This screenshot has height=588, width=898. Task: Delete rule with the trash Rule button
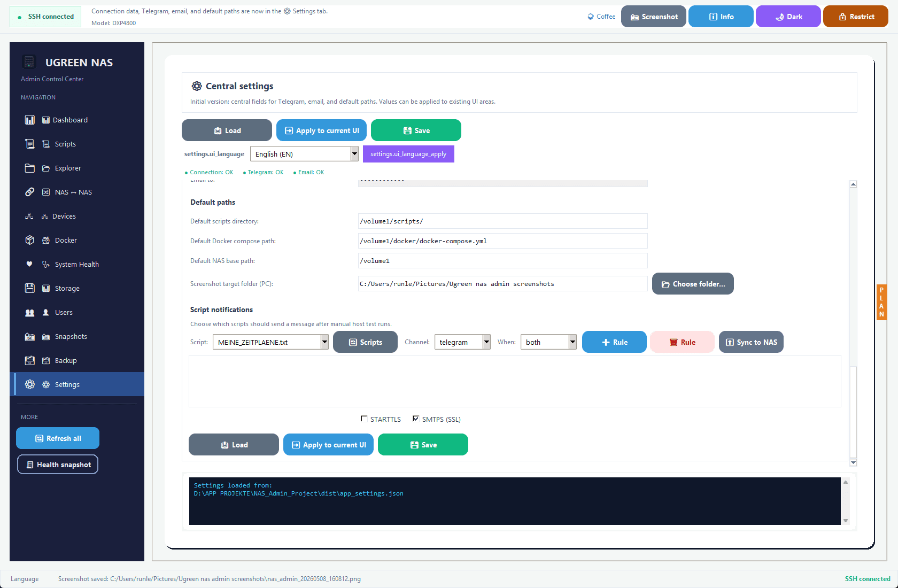click(x=683, y=342)
